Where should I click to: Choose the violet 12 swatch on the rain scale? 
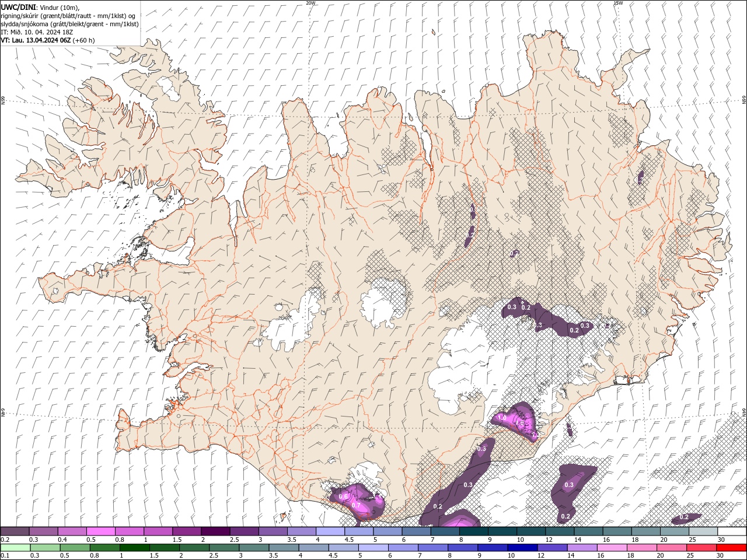(552, 548)
